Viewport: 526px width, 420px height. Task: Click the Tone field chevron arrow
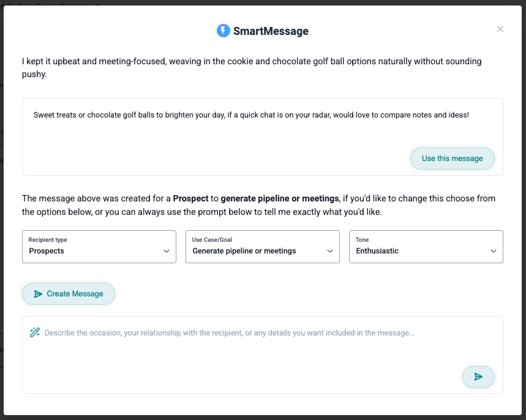tap(493, 251)
